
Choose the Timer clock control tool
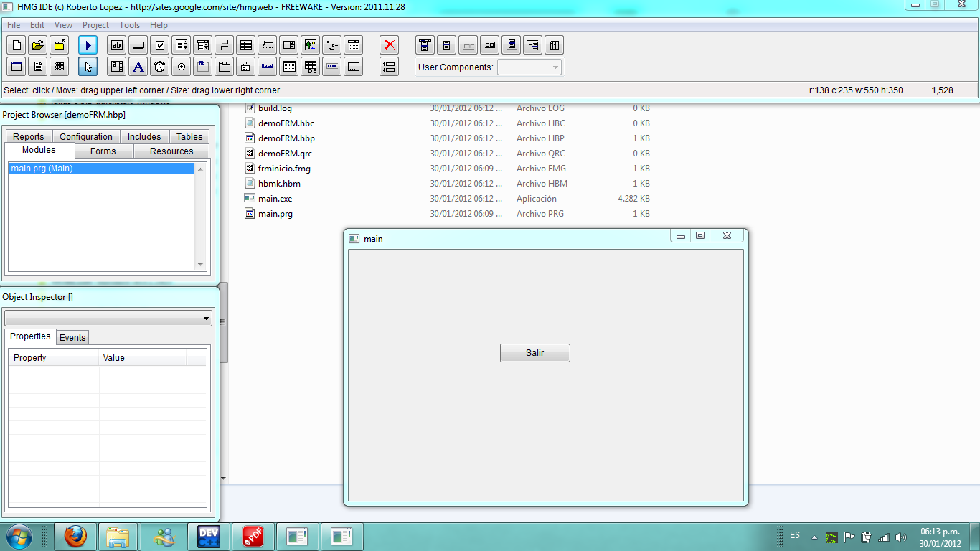[160, 67]
